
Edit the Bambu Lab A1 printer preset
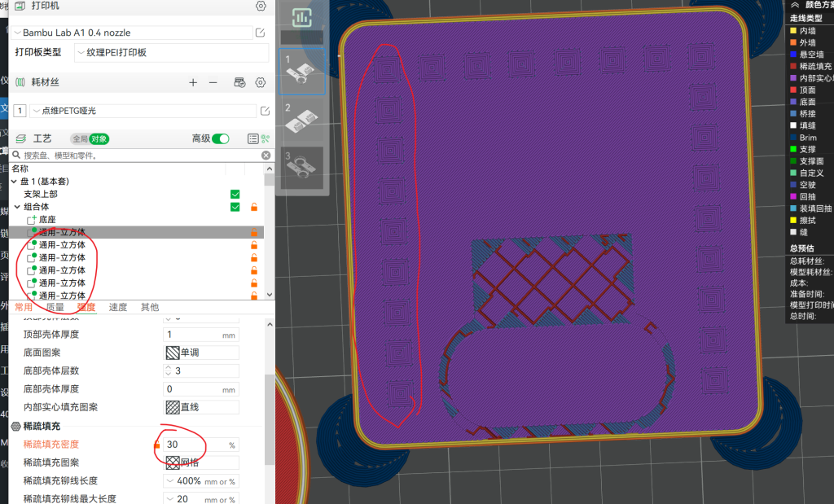tap(260, 33)
